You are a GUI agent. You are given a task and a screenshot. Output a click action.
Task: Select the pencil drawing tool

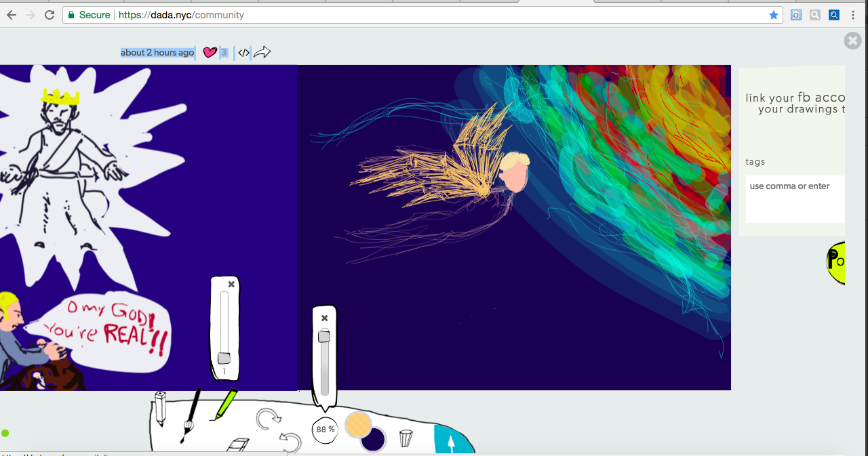click(160, 409)
